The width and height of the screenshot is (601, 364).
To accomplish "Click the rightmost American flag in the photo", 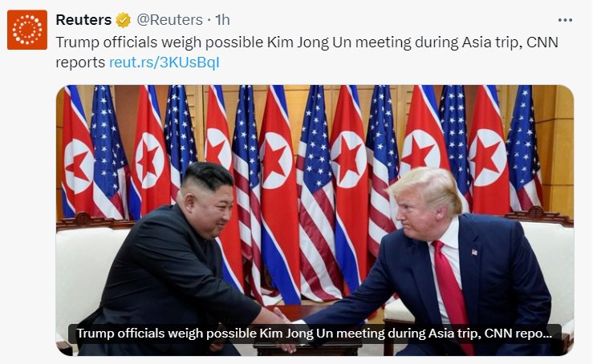I will click(x=524, y=148).
